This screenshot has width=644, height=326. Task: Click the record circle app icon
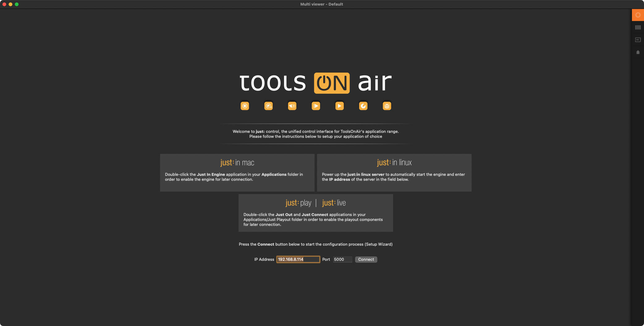click(245, 106)
